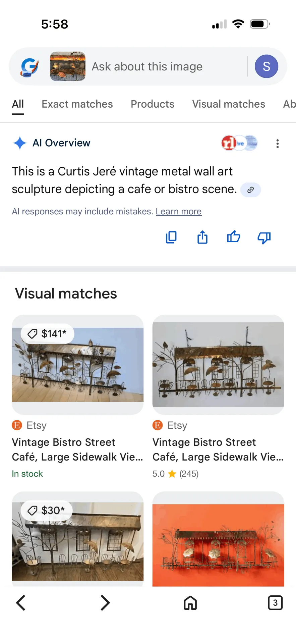This screenshot has width=296, height=644.
Task: Open the Visual matches tab
Action: (229, 104)
